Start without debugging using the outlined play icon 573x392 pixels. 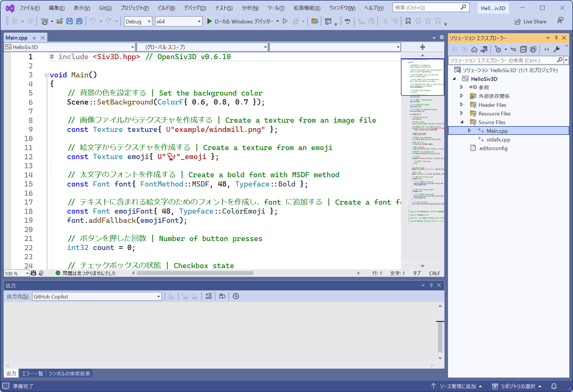tap(285, 21)
